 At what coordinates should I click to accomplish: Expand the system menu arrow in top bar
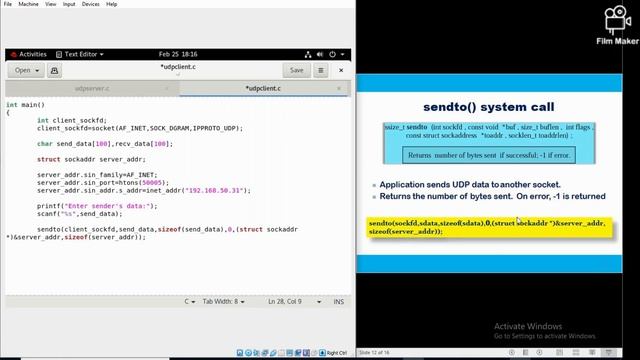point(342,54)
